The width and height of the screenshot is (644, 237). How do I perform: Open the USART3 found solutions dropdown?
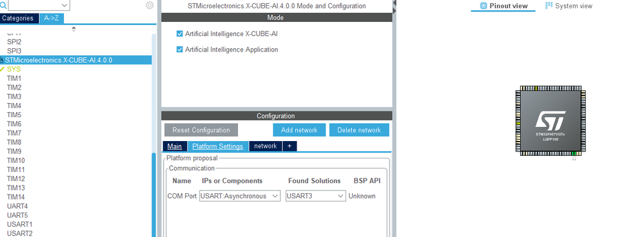316,196
